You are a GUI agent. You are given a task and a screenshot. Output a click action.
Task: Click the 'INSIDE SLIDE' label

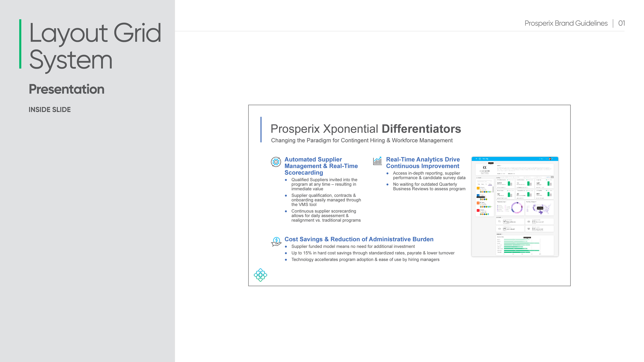click(49, 109)
